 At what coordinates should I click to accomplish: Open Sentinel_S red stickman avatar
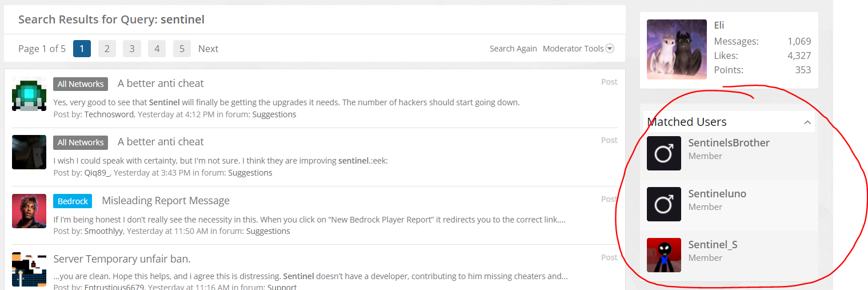pos(664,255)
